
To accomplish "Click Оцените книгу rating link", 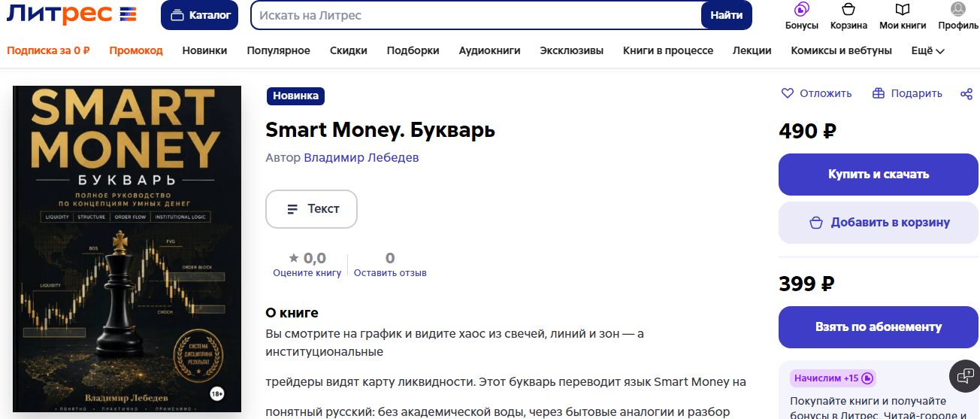I will pos(307,273).
